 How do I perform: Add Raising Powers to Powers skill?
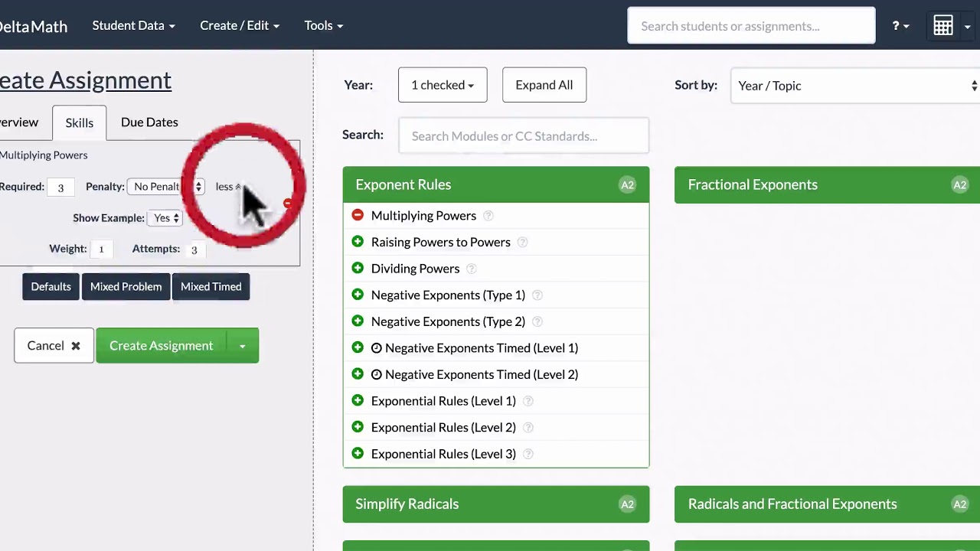(x=358, y=242)
